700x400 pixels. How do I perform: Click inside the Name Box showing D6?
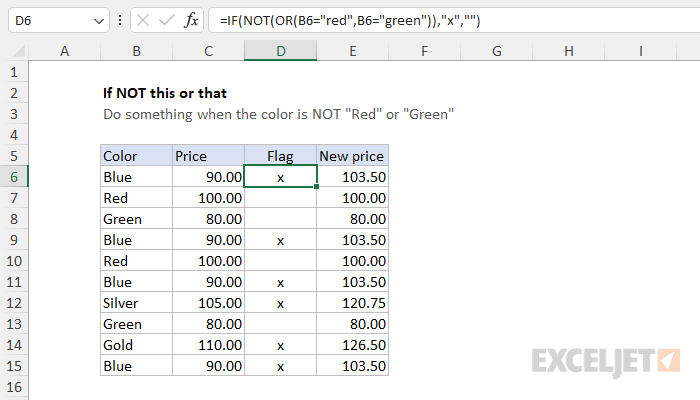pos(49,21)
